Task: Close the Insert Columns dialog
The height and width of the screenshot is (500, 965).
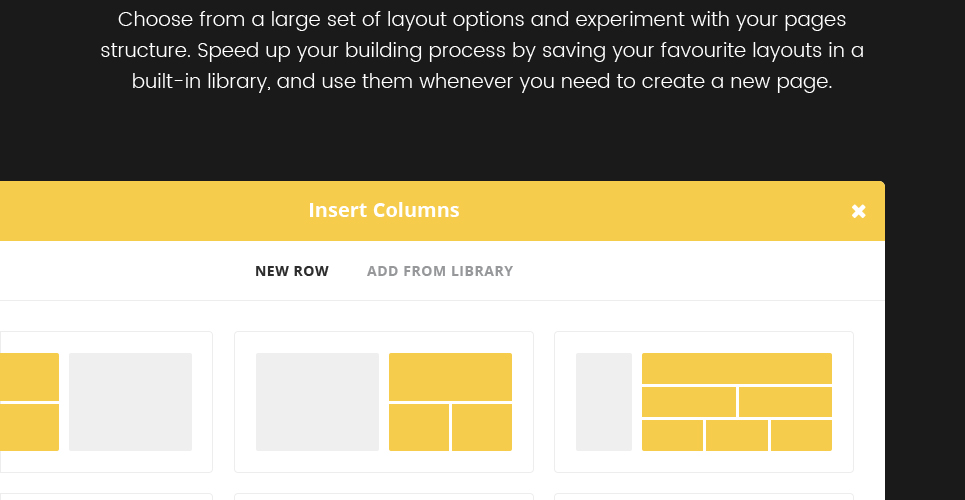Action: tap(859, 211)
